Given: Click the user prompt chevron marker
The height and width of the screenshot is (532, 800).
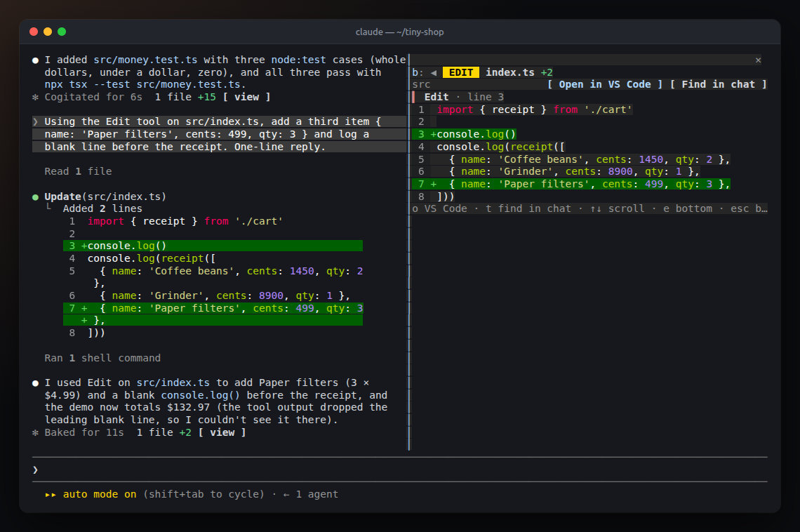Looking at the screenshot, I should tap(35, 122).
